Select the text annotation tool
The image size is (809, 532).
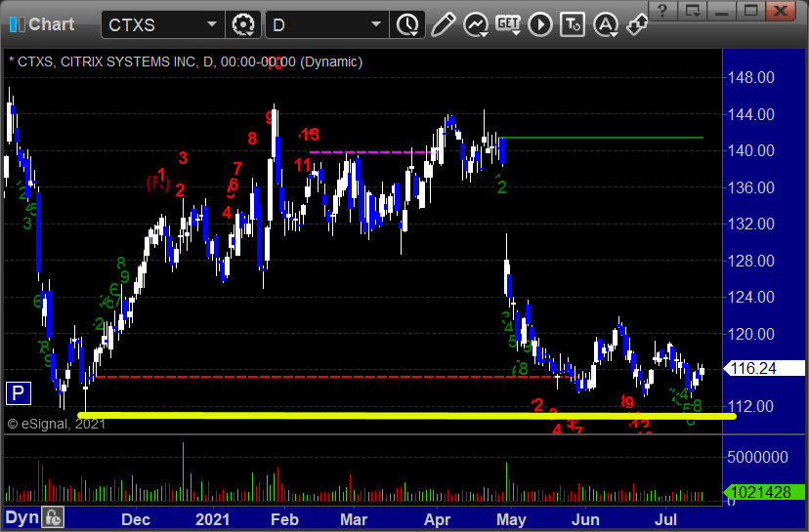click(x=573, y=24)
